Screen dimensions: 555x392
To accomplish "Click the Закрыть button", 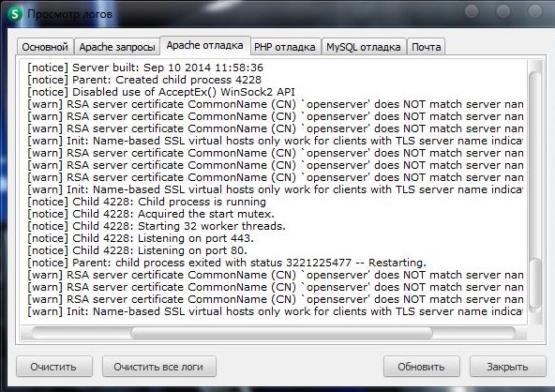I will [507, 367].
